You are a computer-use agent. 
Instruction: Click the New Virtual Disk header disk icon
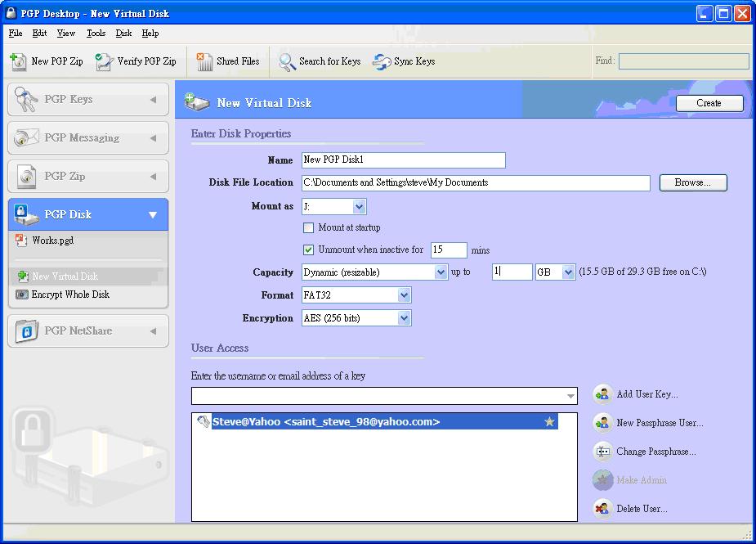(197, 102)
